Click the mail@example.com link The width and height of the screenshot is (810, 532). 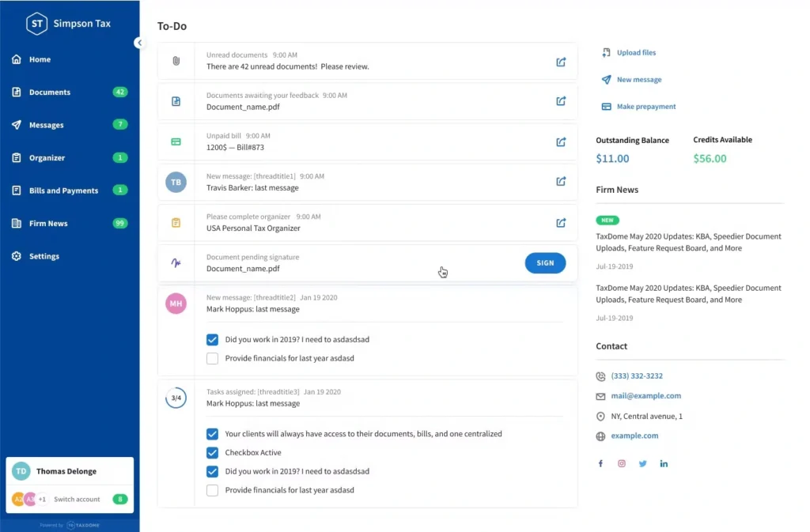pos(645,395)
